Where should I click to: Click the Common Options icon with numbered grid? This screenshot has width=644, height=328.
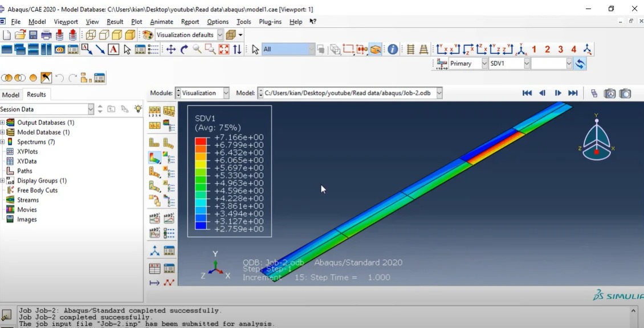click(155, 111)
